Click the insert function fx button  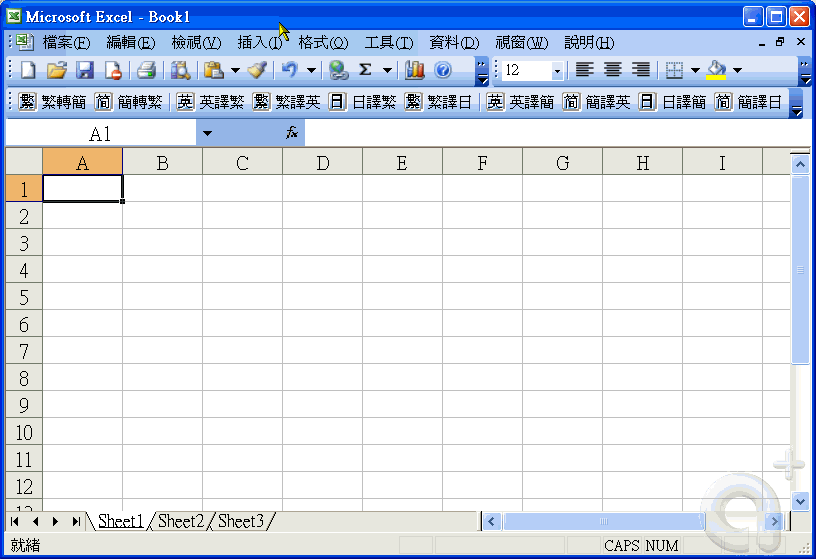(292, 133)
